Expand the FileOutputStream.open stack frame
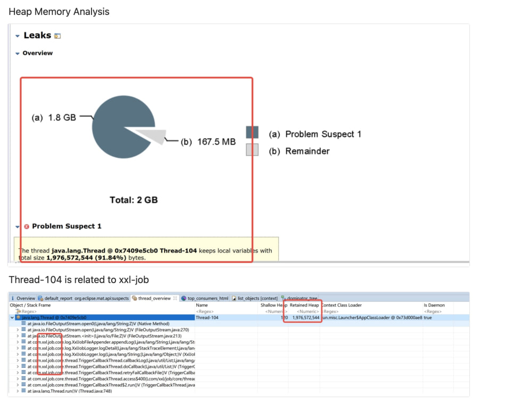The height and width of the screenshot is (399, 532). [18, 330]
